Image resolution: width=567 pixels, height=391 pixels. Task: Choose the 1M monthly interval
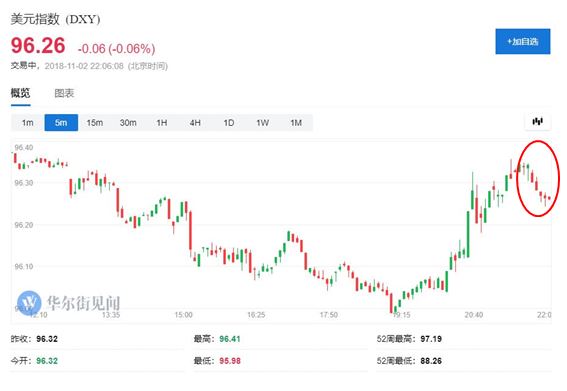coord(296,123)
